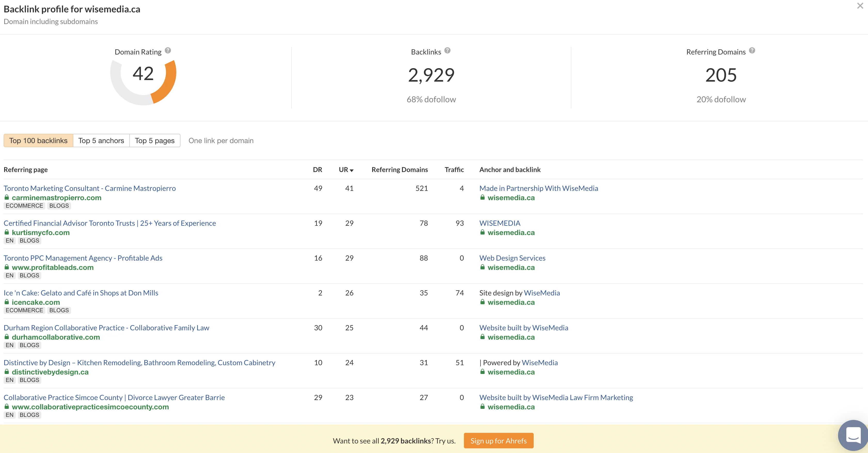Sort by UR column arrow

[351, 170]
